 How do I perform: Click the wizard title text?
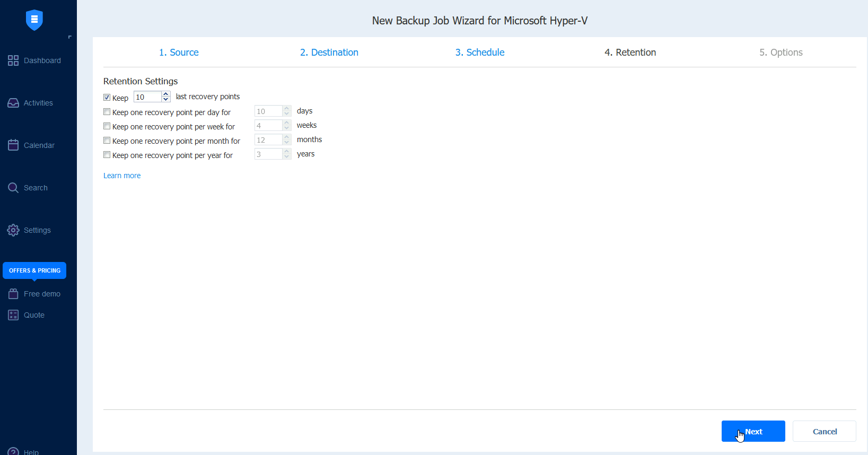(x=480, y=21)
